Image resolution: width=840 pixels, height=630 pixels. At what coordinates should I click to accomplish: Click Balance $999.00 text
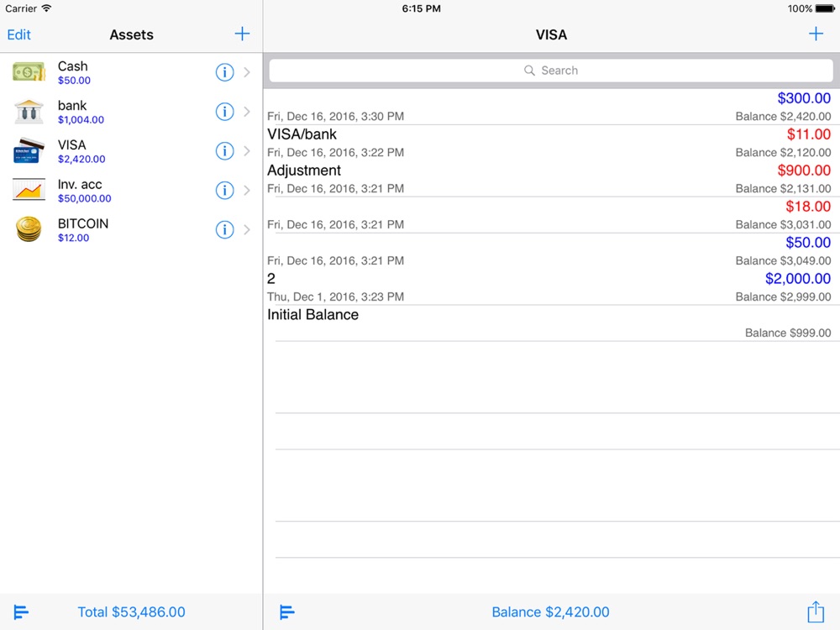tap(788, 333)
